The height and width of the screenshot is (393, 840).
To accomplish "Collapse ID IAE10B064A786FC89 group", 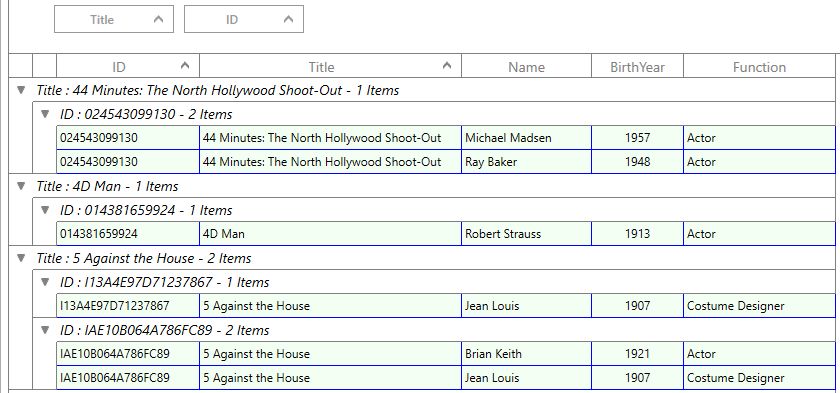I will tap(45, 330).
